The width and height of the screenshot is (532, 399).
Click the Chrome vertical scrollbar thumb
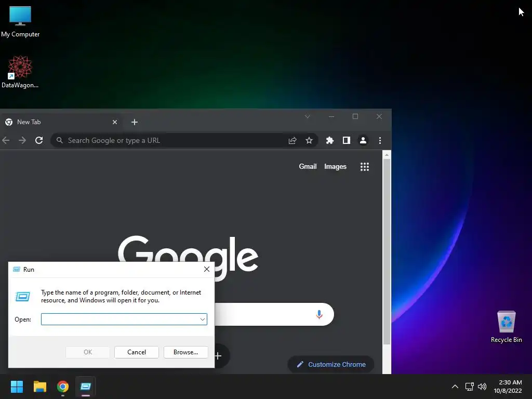(387, 252)
